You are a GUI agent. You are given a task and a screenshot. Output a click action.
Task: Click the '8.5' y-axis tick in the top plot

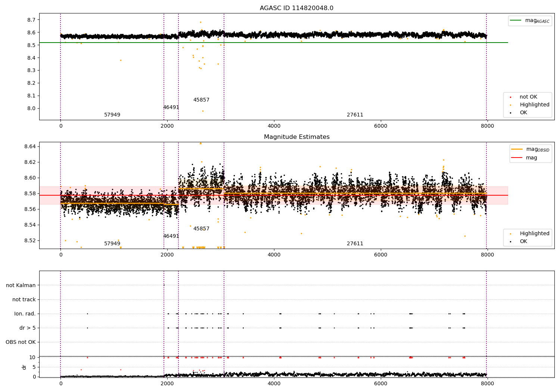pos(31,45)
